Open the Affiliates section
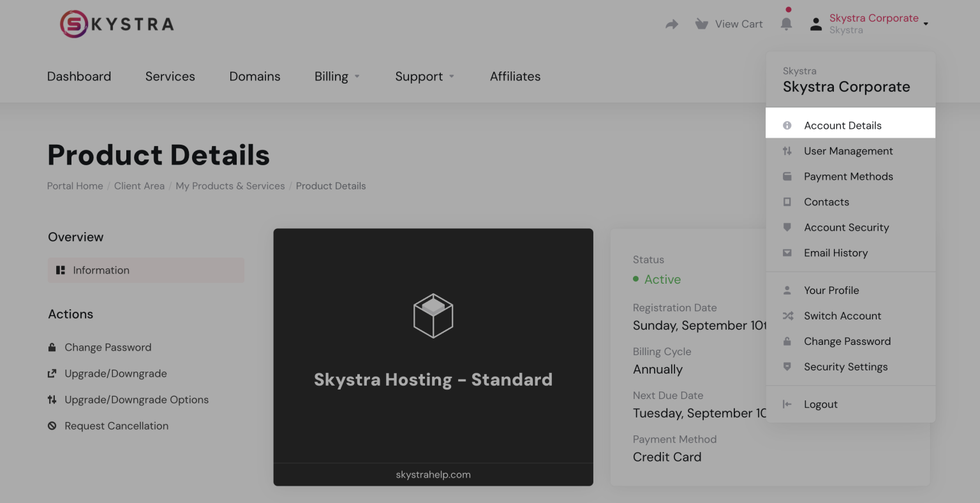The image size is (980, 503). click(515, 77)
